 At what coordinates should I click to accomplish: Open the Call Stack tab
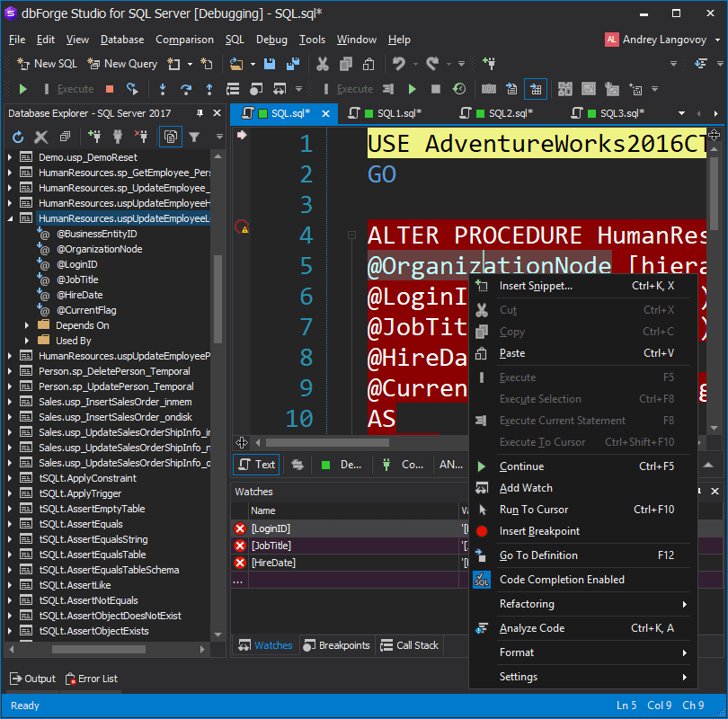[x=410, y=645]
